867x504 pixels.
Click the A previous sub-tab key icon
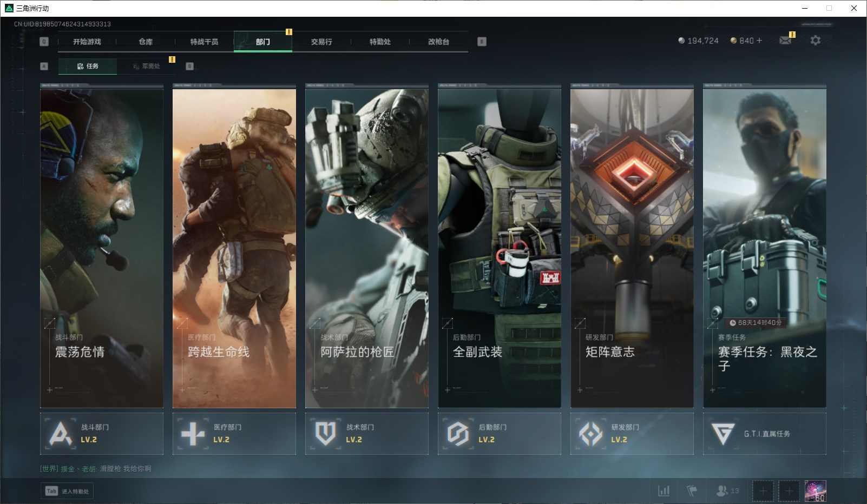point(44,66)
